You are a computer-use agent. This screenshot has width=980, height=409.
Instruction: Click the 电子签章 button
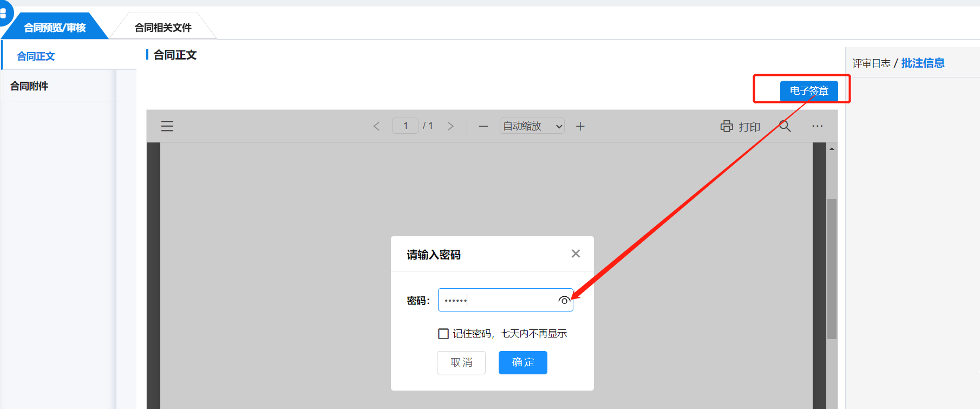[808, 91]
